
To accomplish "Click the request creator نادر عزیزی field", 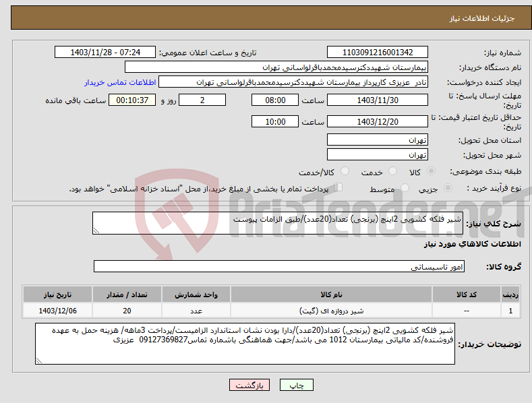I will [293, 82].
